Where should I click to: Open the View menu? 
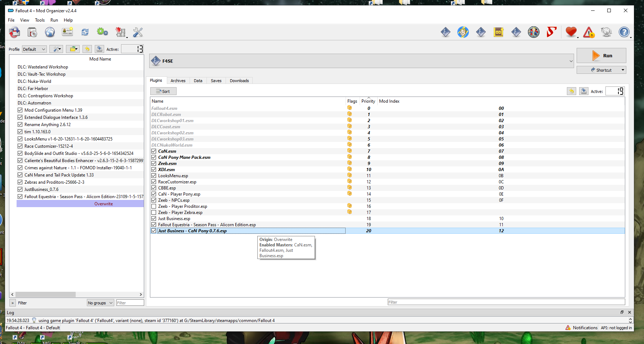click(25, 20)
